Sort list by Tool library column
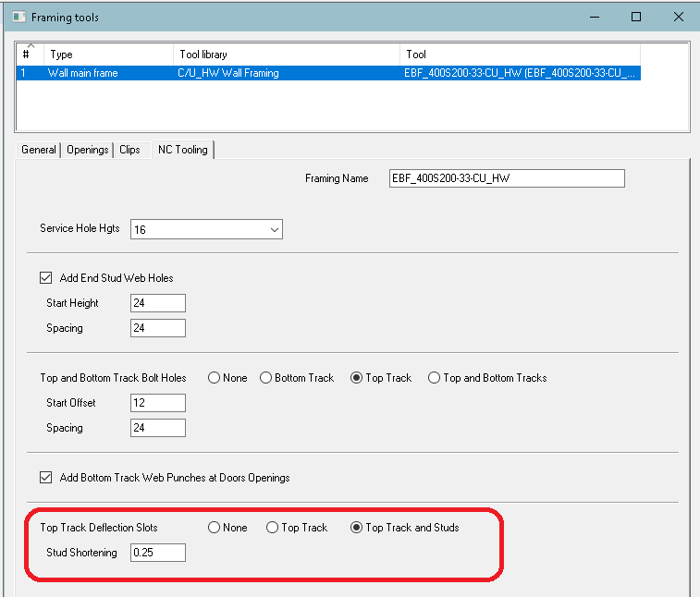Screen dimensions: 700x597 click(x=287, y=55)
